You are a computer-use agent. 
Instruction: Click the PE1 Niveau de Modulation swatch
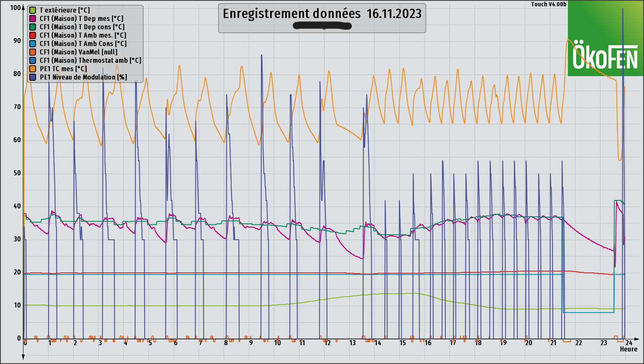[x=33, y=77]
